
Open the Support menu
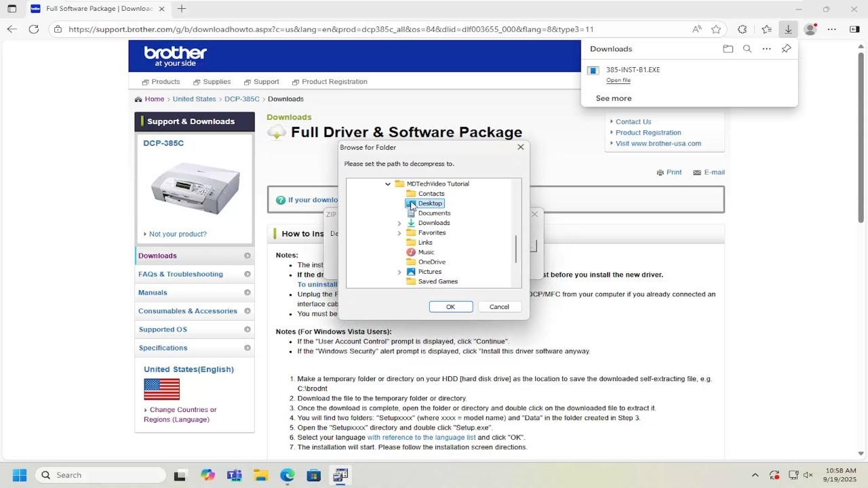[x=262, y=81]
